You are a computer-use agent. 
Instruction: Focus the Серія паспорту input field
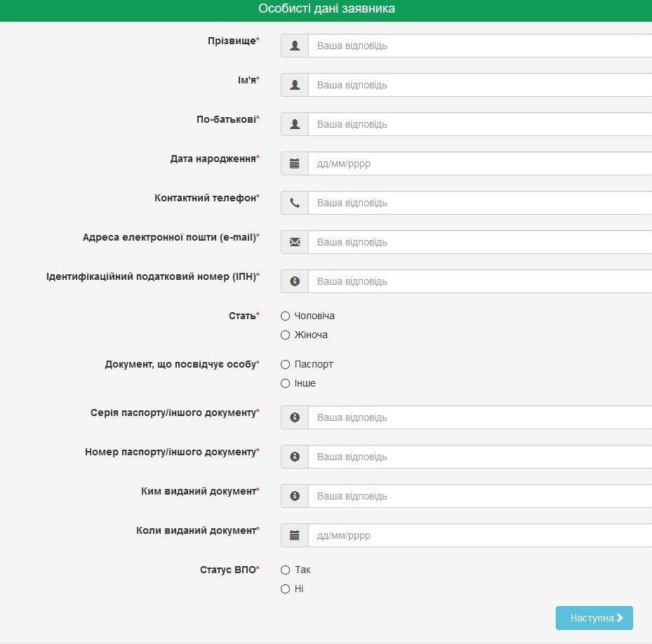(480, 417)
